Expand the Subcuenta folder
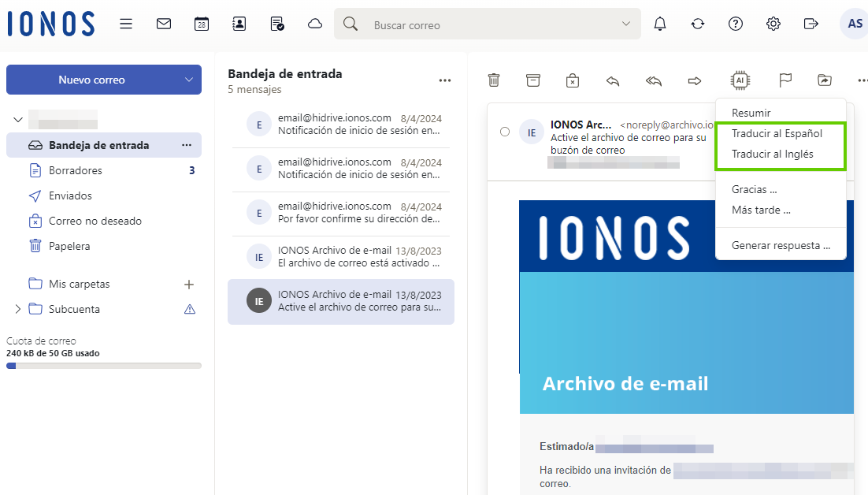Screen dimensions: 868x495 click(x=17, y=309)
